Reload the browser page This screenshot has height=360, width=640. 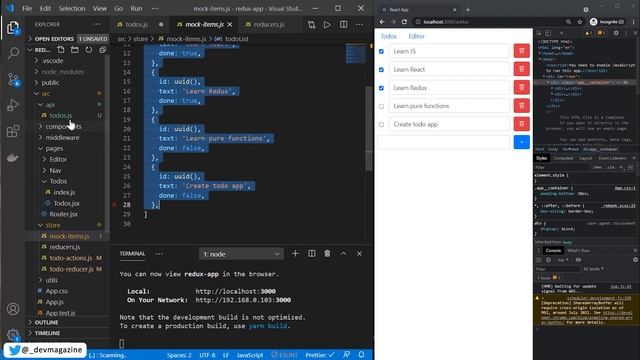pos(404,22)
